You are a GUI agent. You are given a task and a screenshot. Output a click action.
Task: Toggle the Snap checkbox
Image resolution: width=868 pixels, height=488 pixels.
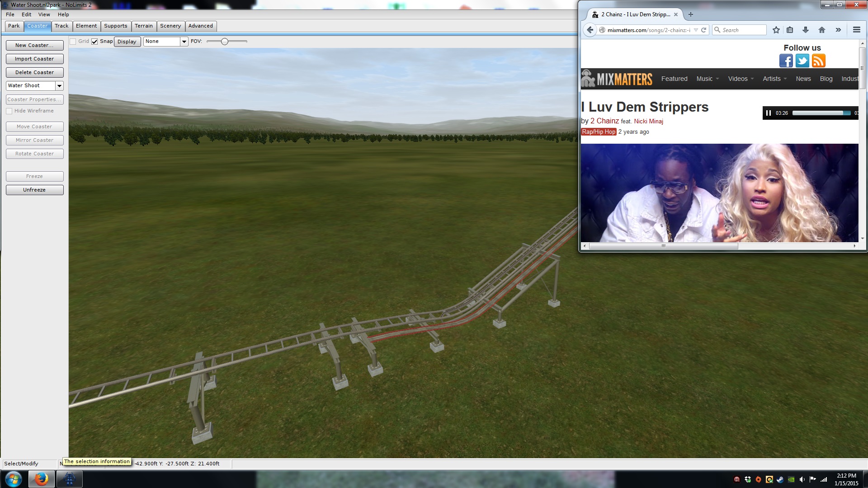94,42
